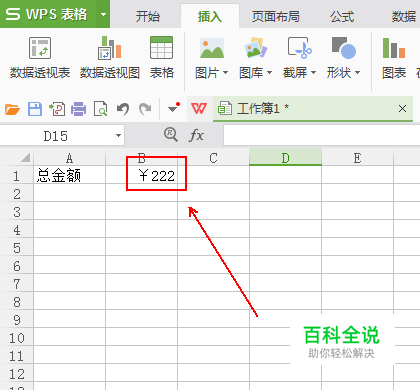Viewport: 420px width, 390px height.
Task: Expand the 图片 dropdown arrow
Action: click(x=225, y=72)
